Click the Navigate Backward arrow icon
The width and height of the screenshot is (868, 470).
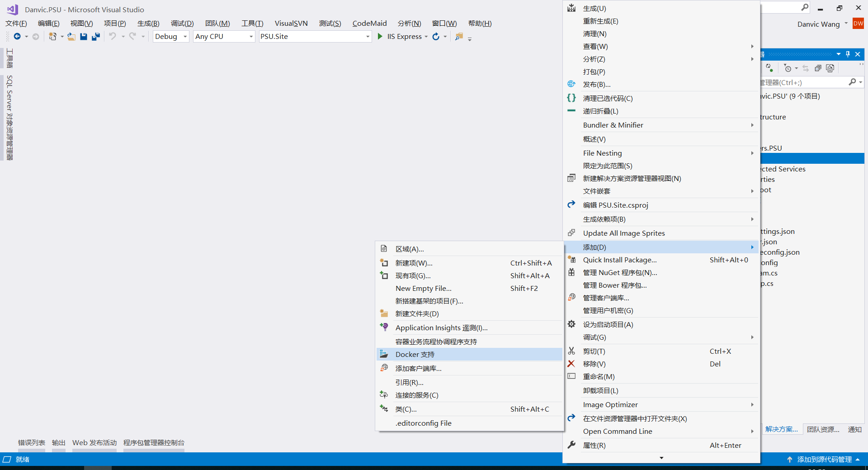(x=17, y=36)
